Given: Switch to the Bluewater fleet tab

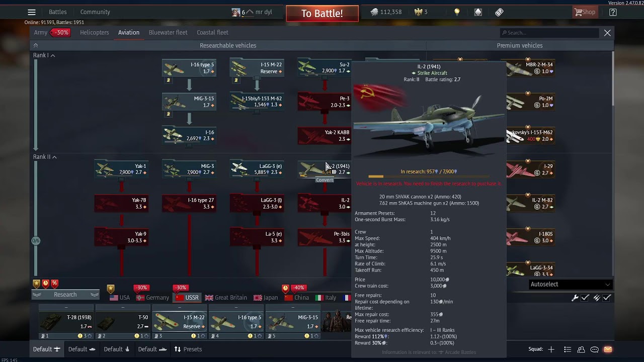Looking at the screenshot, I should [x=168, y=32].
